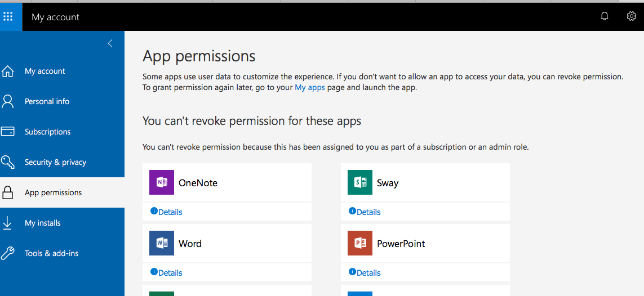Click the My account header title
Screen dimensions: 644x296
pos(55,17)
